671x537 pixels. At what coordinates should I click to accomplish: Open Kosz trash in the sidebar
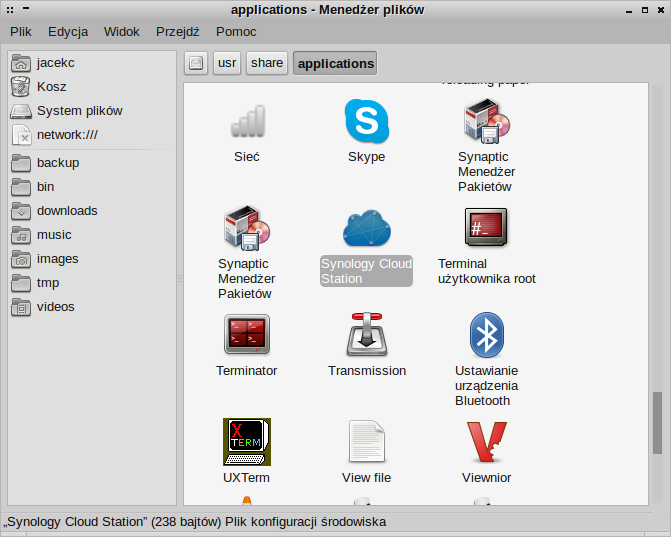(51, 87)
